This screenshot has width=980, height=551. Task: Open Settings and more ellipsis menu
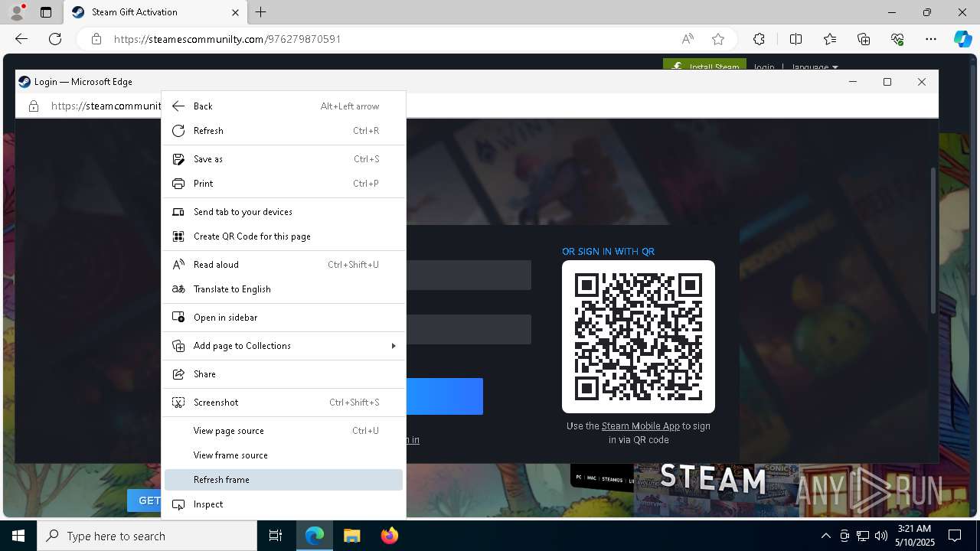click(x=931, y=39)
